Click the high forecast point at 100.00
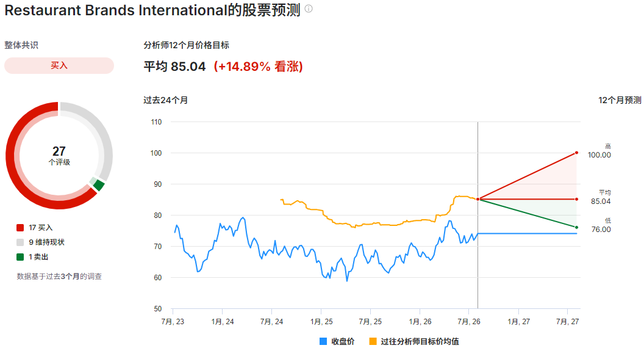 pos(577,153)
